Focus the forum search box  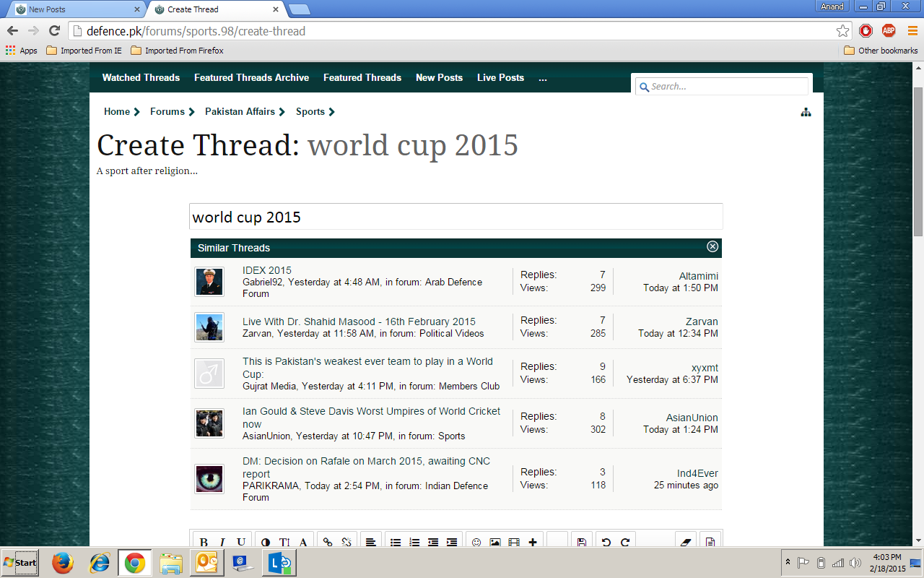(x=722, y=86)
